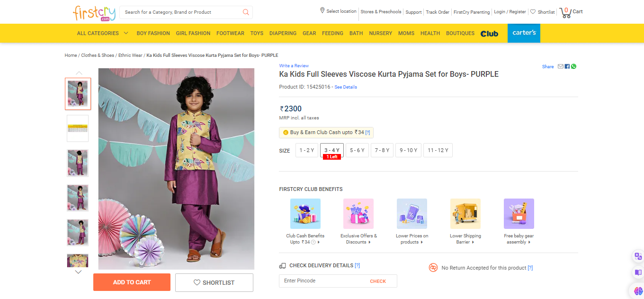Open the BOY FASHION menu

point(153,33)
